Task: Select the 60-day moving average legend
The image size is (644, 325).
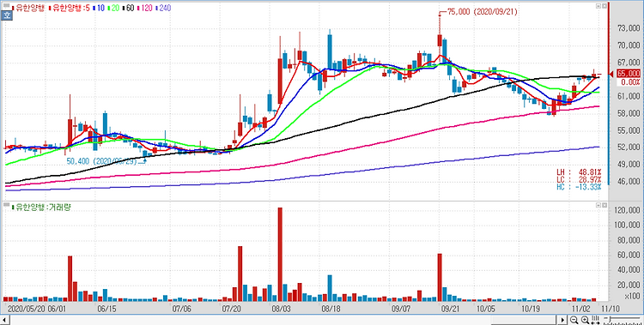Action: [x=127, y=8]
